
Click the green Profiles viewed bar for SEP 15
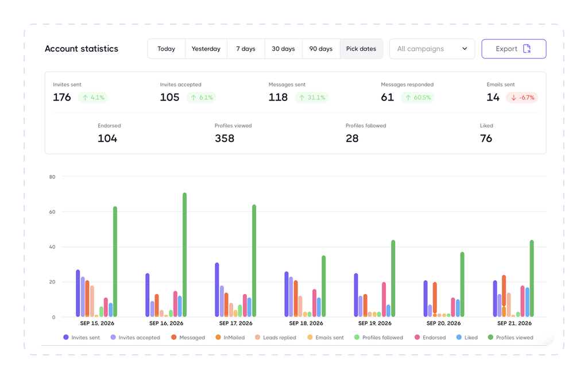tap(115, 262)
